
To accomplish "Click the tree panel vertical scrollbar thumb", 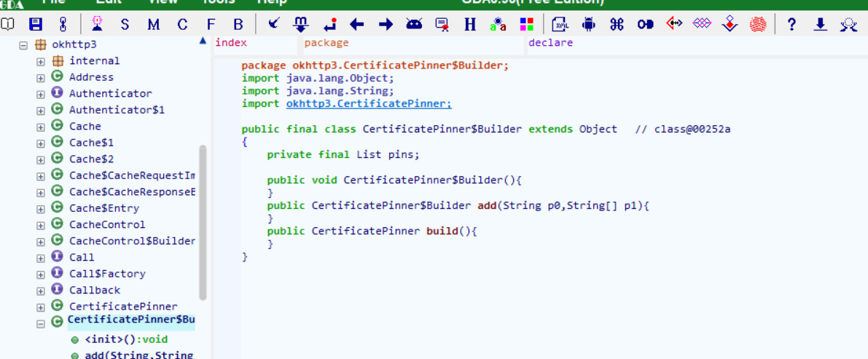I will 203,222.
